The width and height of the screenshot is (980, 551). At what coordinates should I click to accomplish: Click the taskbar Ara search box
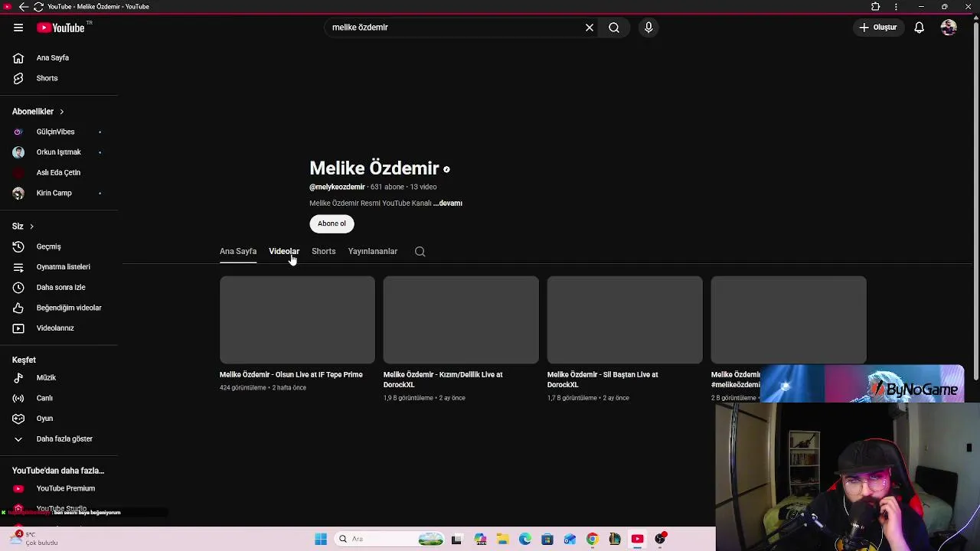pyautogui.click(x=390, y=539)
